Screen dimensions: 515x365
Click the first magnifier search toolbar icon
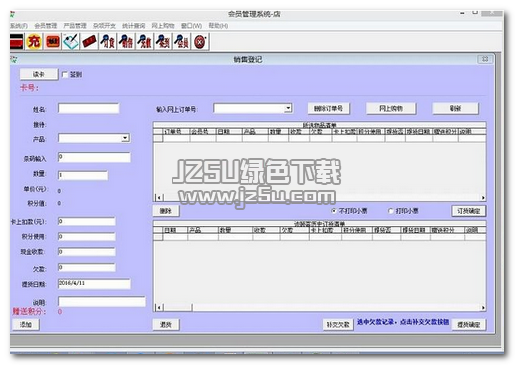(x=107, y=42)
